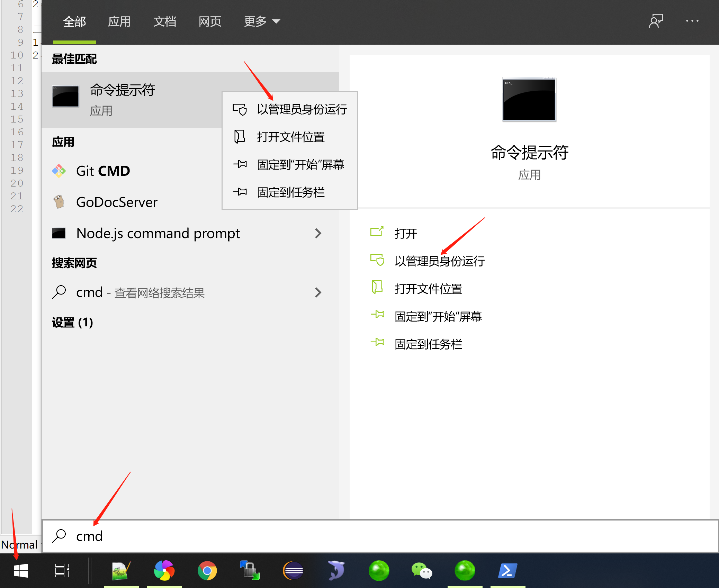Select cmd - 查看网络搜索结果

tap(190, 292)
